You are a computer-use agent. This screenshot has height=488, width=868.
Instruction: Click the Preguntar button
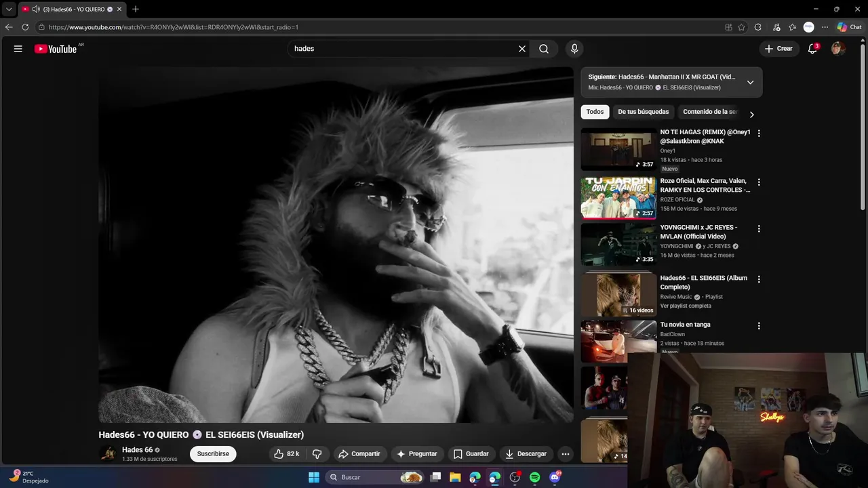417,454
